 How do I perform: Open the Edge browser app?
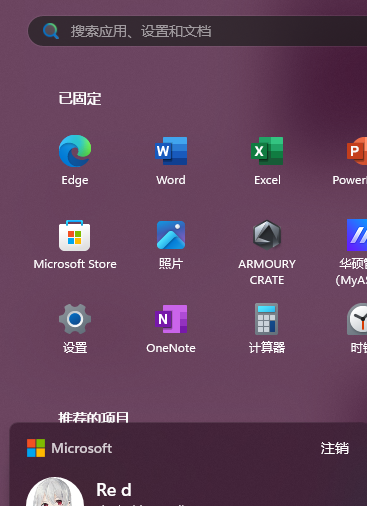click(75, 151)
